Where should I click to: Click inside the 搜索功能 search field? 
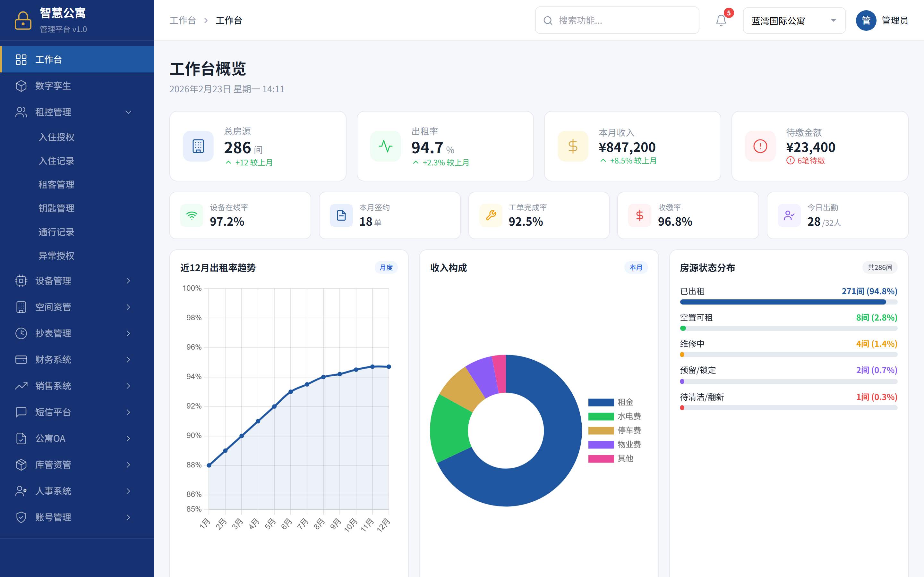617,20
